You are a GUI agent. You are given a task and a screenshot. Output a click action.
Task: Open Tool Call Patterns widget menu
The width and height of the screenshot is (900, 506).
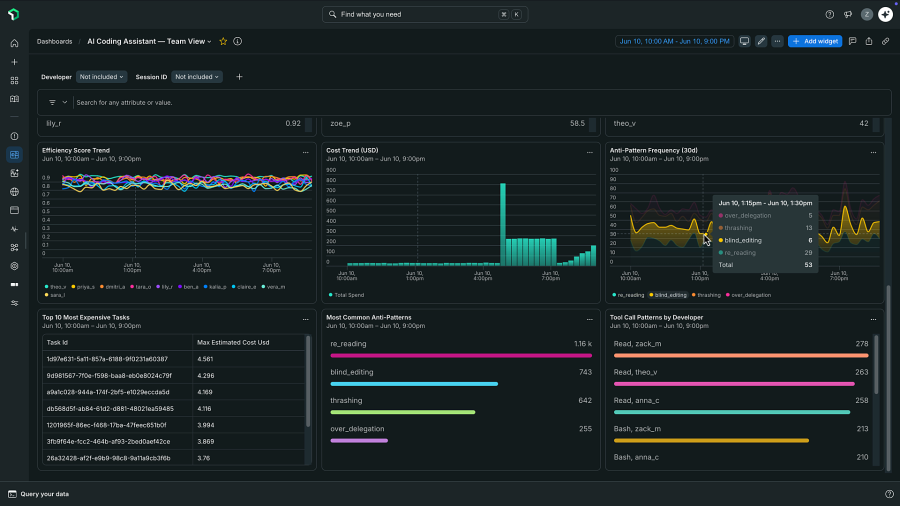[873, 320]
